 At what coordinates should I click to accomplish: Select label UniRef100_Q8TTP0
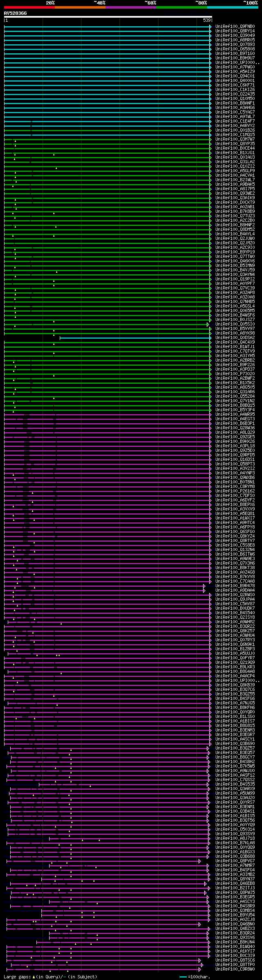click(x=235, y=965)
